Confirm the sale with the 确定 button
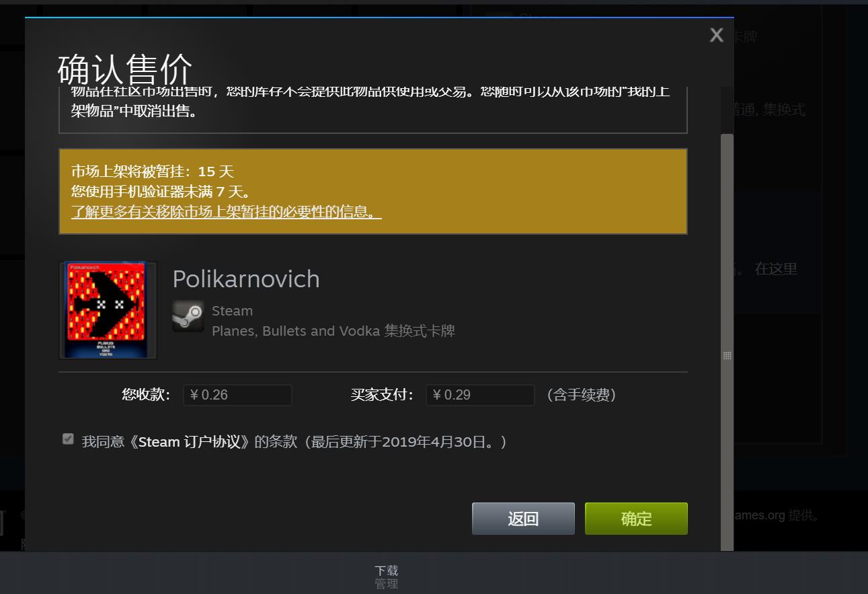The height and width of the screenshot is (594, 868). 635,518
